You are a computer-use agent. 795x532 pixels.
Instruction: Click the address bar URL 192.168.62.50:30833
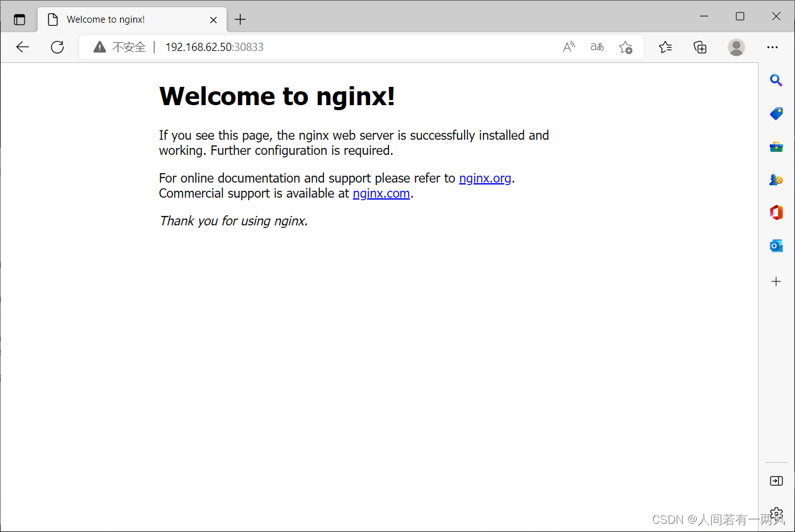[214, 47]
